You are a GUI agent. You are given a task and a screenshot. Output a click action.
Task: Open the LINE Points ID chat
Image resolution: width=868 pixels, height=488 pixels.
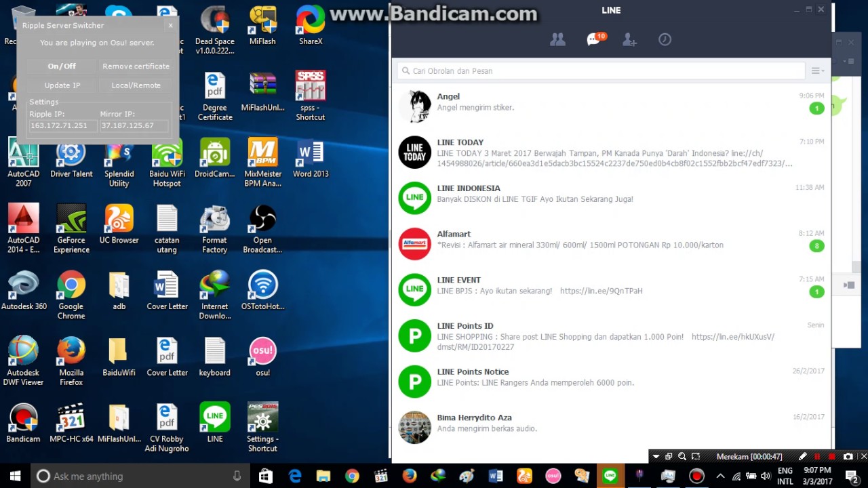pyautogui.click(x=611, y=335)
